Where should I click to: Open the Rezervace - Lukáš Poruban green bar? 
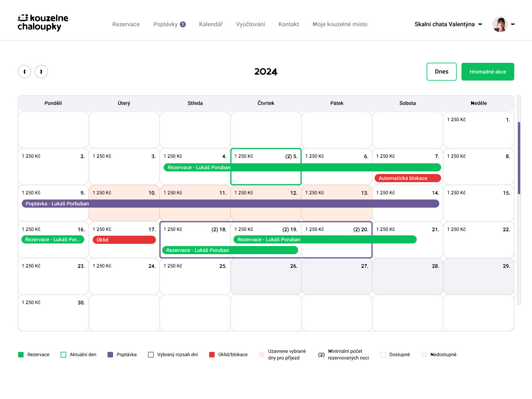[302, 167]
